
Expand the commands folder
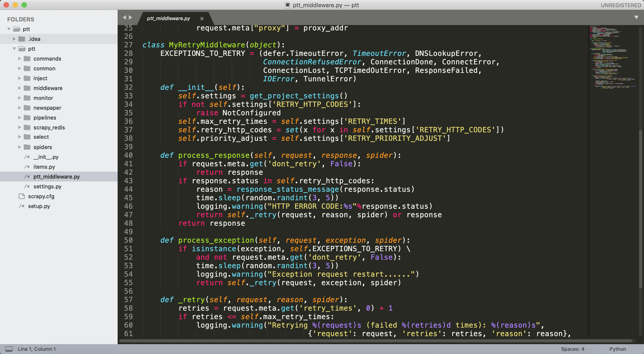19,58
